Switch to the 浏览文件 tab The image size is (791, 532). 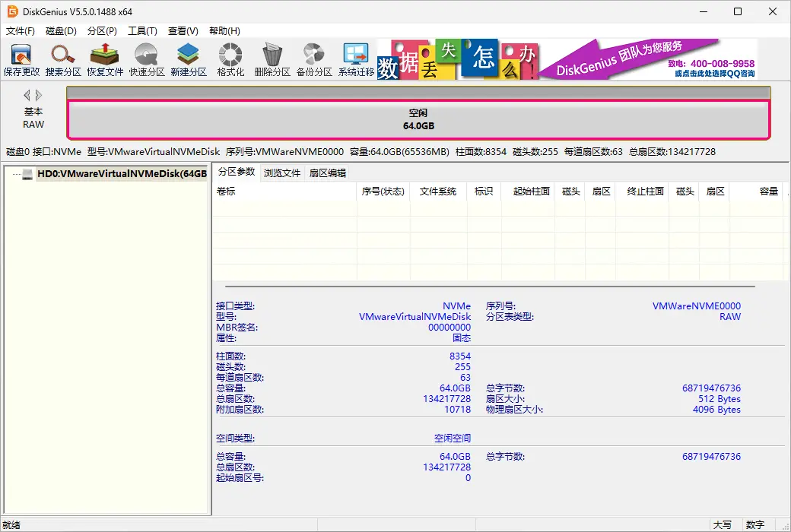[282, 173]
